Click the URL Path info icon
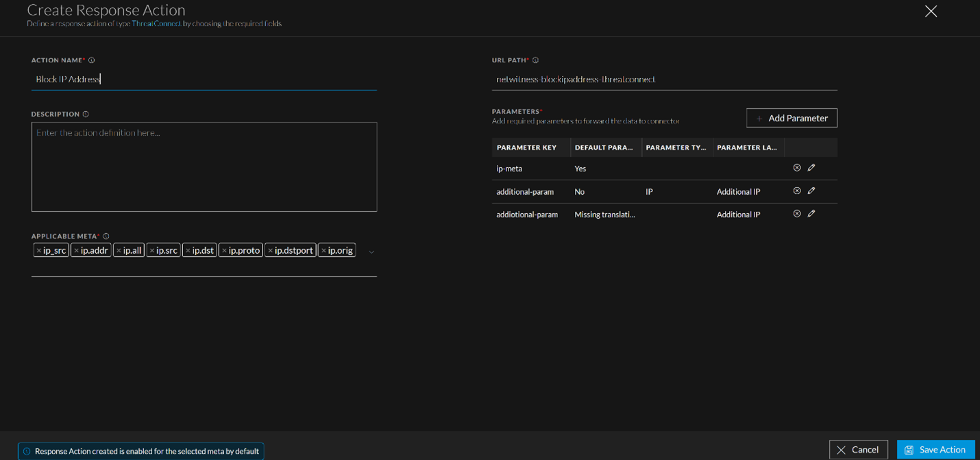 click(x=536, y=60)
